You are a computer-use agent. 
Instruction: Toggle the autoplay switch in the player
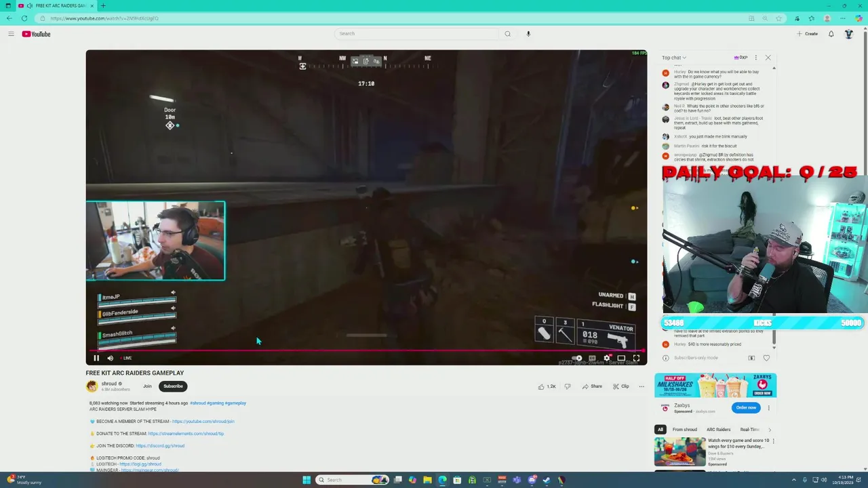point(577,358)
